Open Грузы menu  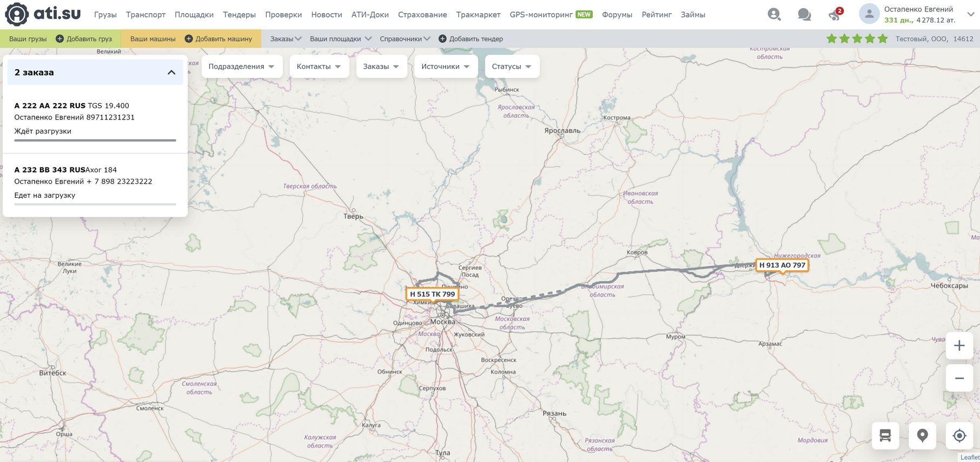tap(105, 15)
